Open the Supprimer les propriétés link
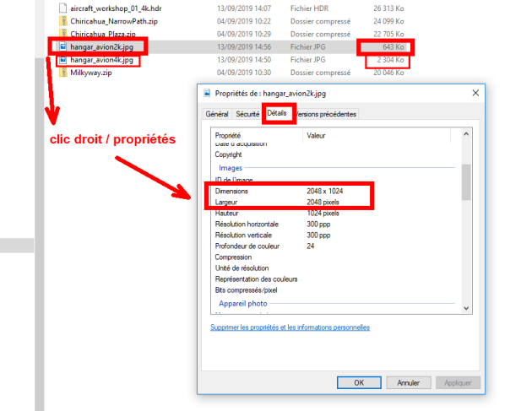532x411 pixels. pos(290,327)
